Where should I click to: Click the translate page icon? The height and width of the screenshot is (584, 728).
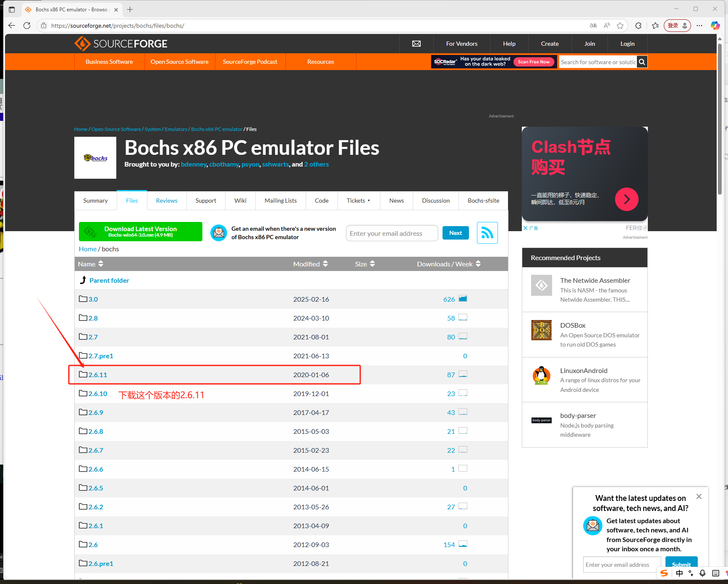point(593,26)
